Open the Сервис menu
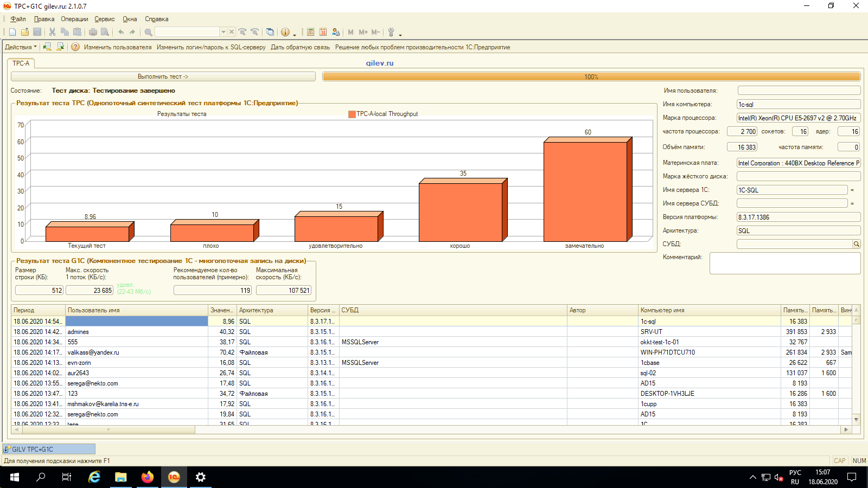Screen dimensions: 868x488 point(105,19)
